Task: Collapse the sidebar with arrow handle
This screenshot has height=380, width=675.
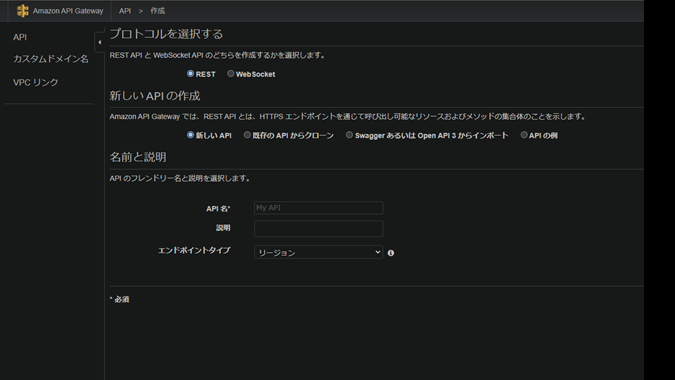Action: pos(99,42)
